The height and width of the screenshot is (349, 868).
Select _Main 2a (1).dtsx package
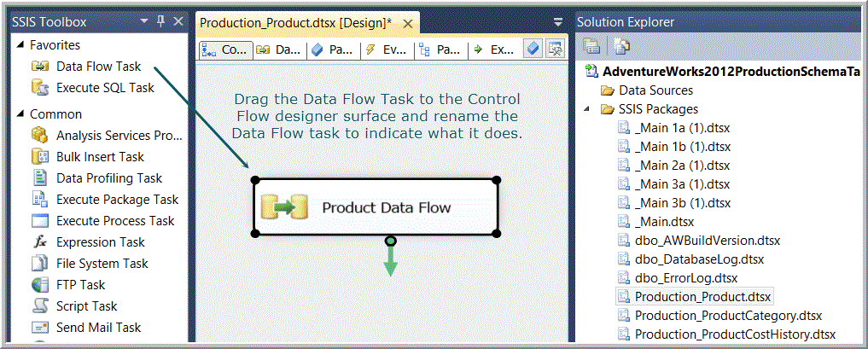point(673,166)
